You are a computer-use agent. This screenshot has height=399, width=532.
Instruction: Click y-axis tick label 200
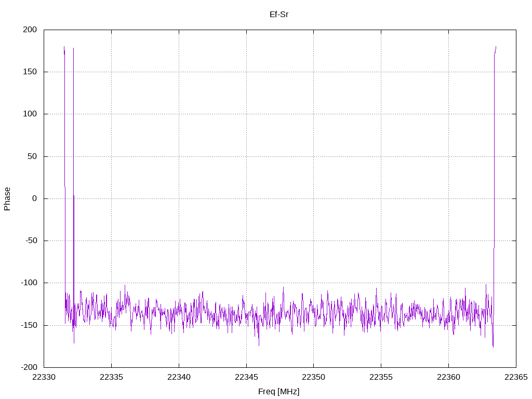click(x=30, y=30)
